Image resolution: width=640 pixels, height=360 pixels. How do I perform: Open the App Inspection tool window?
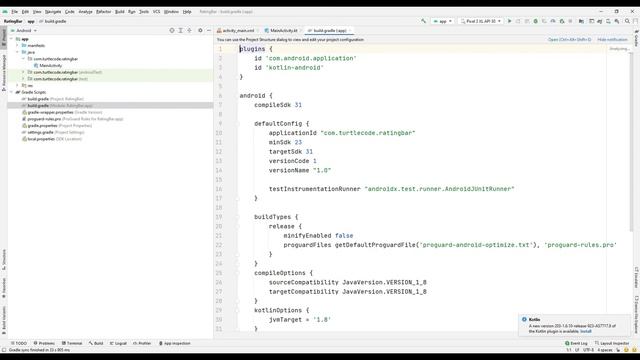click(x=175, y=343)
